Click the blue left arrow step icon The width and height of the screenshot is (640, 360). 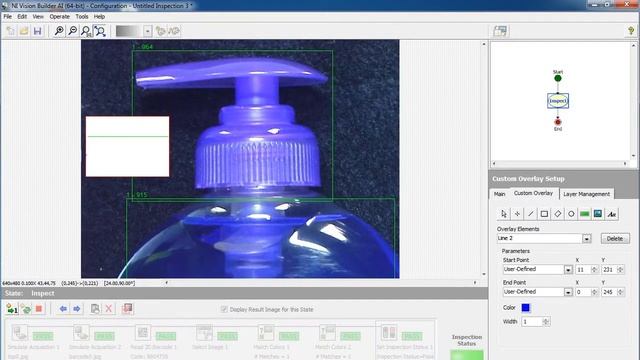coord(63,309)
